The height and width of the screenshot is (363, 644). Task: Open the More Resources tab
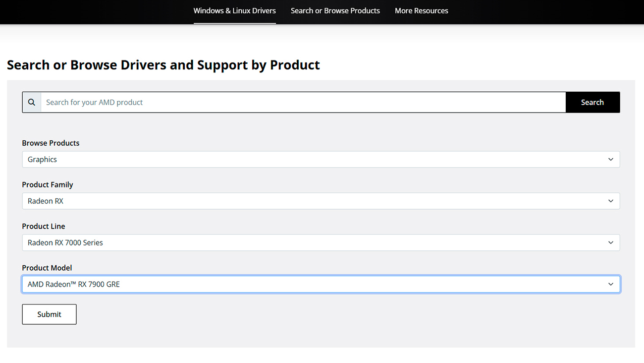pyautogui.click(x=422, y=11)
